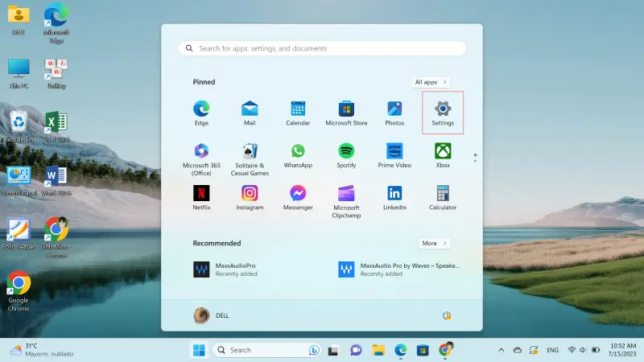Open the Settings app
The height and width of the screenshot is (362, 644).
tap(443, 113)
